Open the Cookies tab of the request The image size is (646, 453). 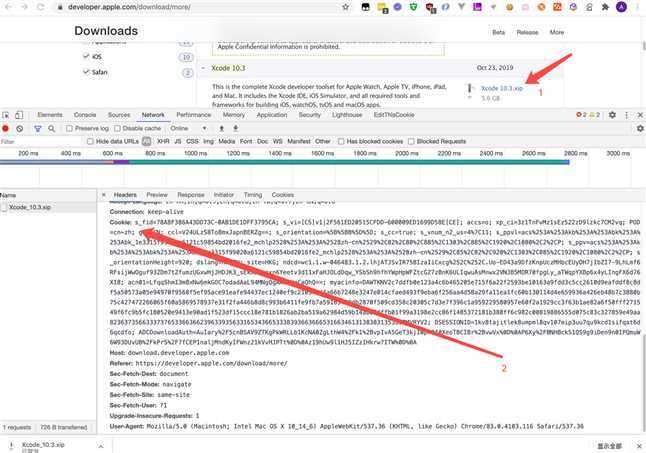pos(283,195)
